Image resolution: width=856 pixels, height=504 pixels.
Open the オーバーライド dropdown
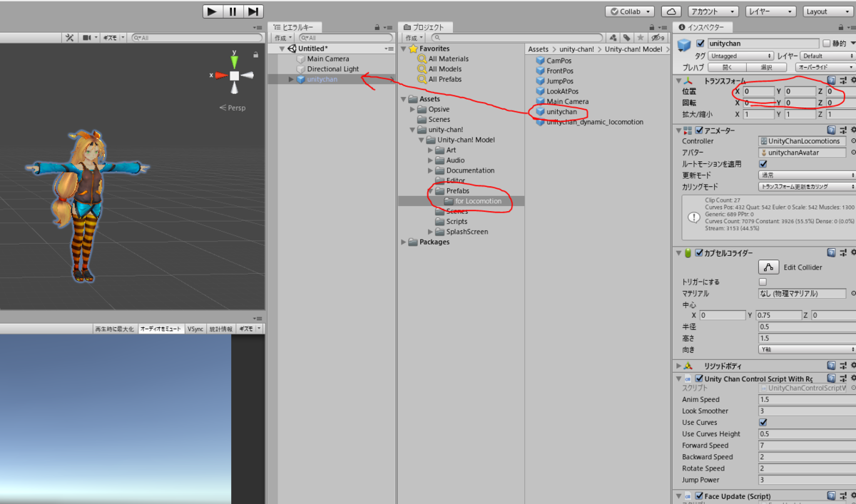click(x=825, y=67)
